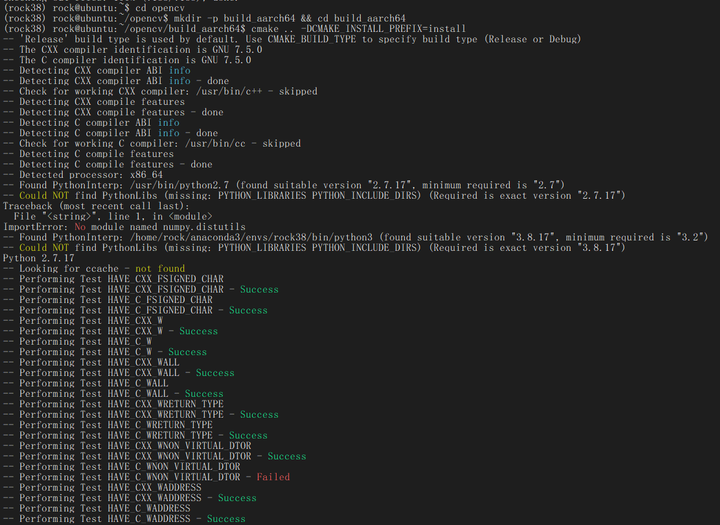
Task: Click the red 'Failed' test result
Action: click(273, 477)
